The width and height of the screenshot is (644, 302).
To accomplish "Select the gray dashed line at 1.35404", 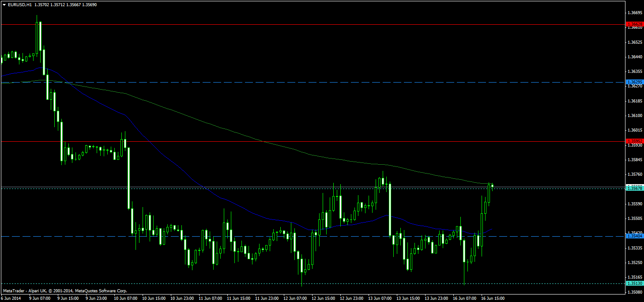I will pyautogui.click(x=313, y=236).
